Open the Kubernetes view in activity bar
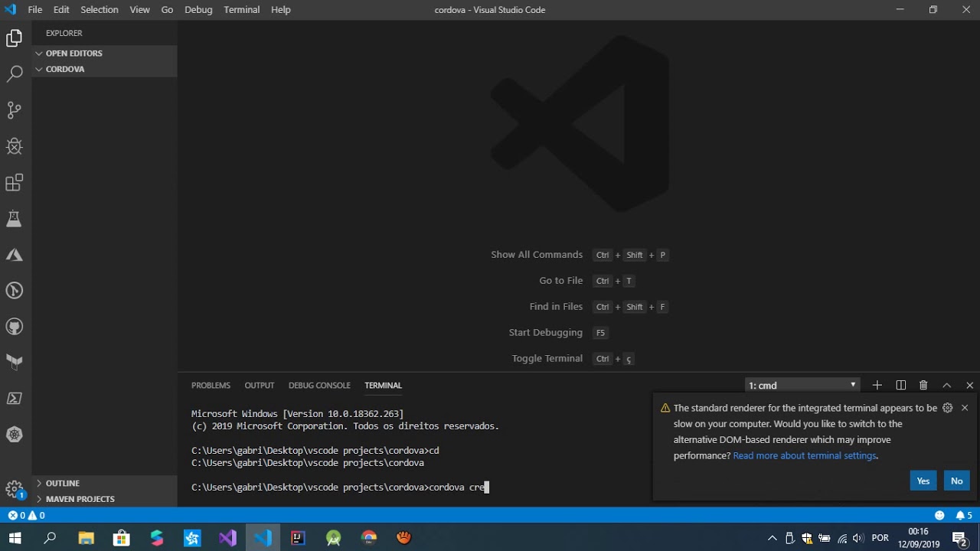The width and height of the screenshot is (980, 551). pyautogui.click(x=15, y=435)
